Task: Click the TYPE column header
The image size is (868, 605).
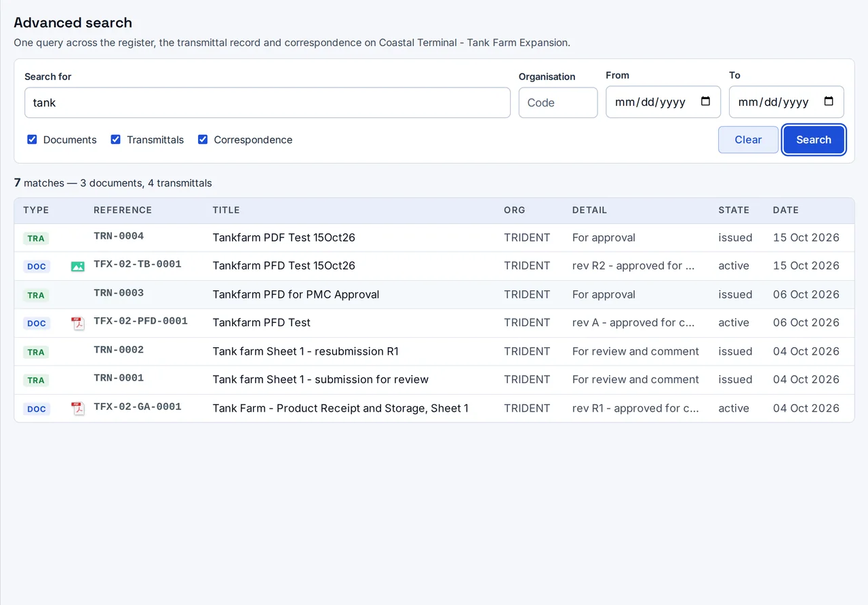Action: [36, 210]
